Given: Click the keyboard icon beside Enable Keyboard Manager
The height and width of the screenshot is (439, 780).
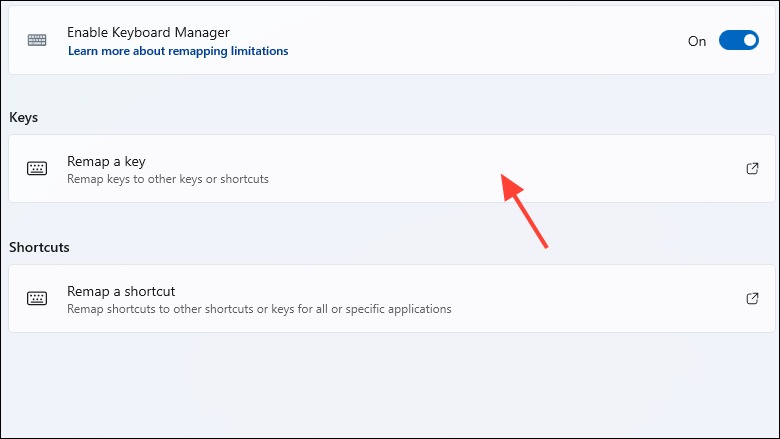Looking at the screenshot, I should [x=37, y=40].
